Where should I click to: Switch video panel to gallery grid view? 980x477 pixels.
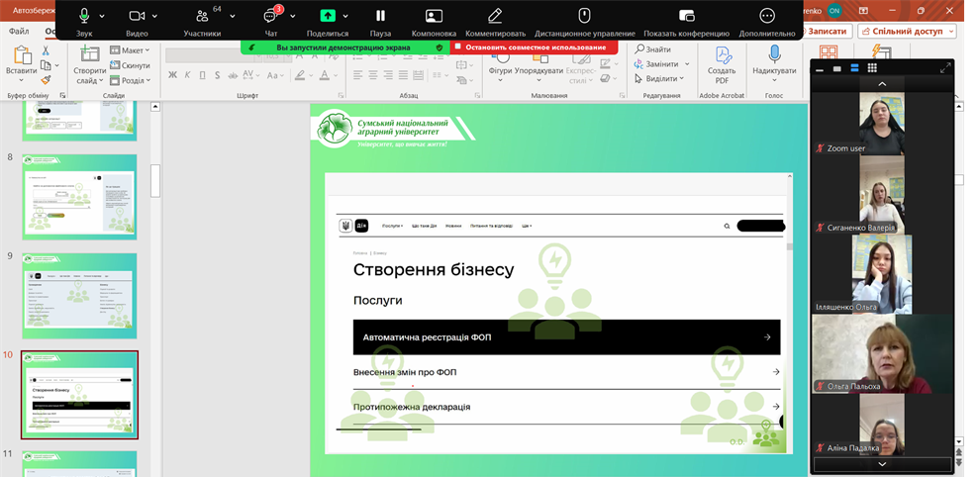pos(872,68)
